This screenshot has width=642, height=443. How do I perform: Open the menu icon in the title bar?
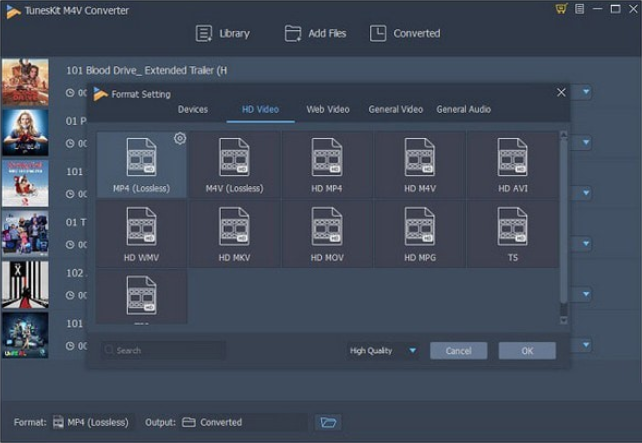click(x=580, y=9)
